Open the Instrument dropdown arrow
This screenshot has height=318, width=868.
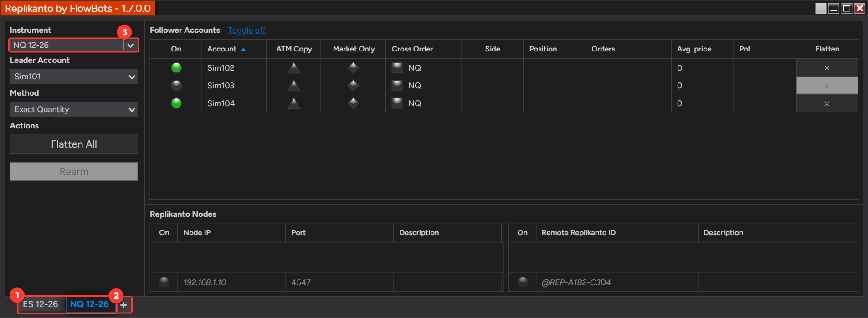click(x=131, y=45)
